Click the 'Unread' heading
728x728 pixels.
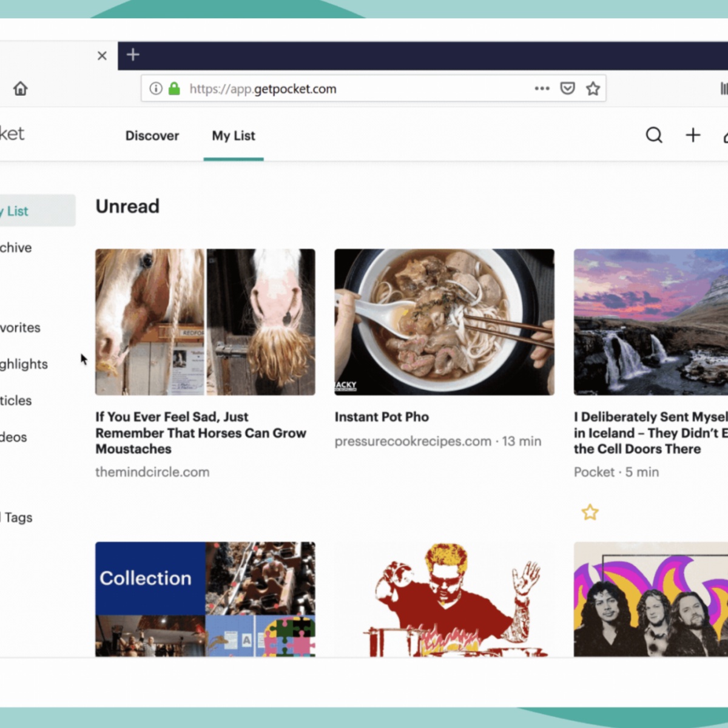click(x=127, y=206)
